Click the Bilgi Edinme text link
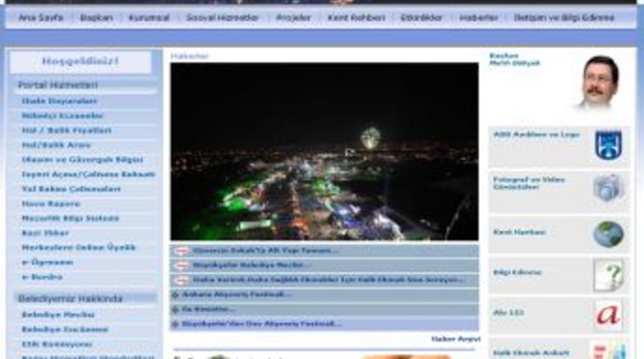644x359 pixels. point(517,272)
